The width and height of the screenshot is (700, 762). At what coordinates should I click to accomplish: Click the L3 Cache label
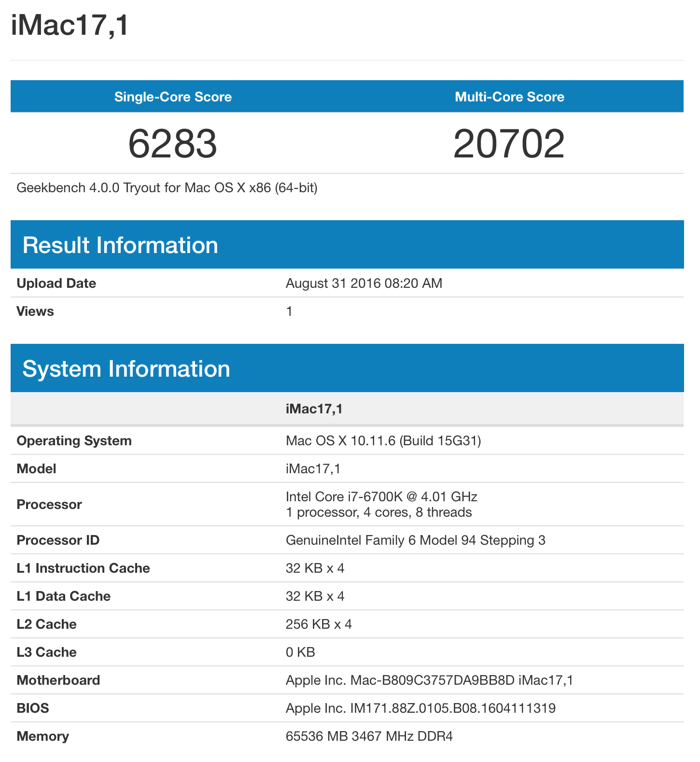point(46,652)
